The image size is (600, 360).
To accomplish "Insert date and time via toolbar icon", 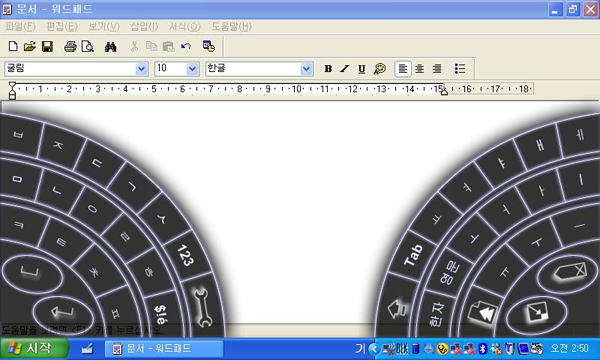I will pyautogui.click(x=209, y=47).
